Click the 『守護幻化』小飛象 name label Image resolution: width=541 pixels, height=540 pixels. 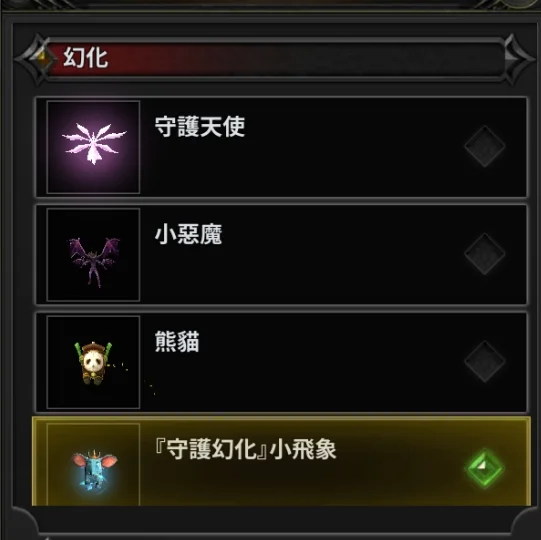pos(245,449)
